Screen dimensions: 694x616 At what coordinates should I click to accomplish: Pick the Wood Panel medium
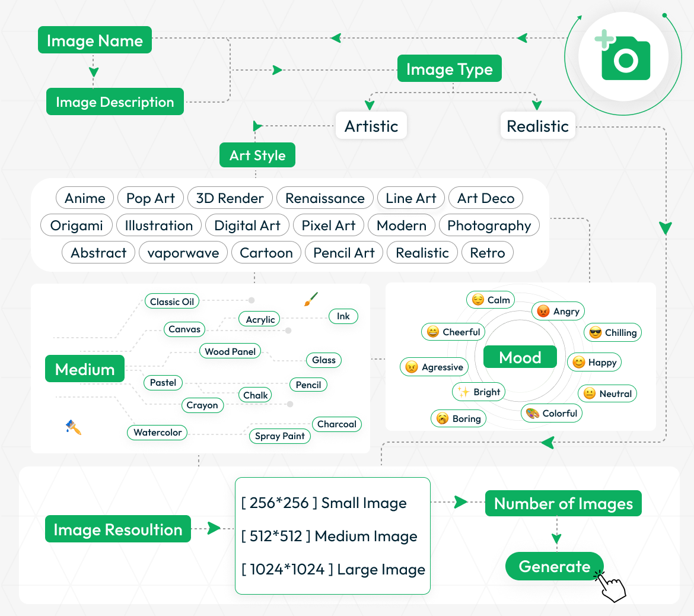[x=230, y=351]
